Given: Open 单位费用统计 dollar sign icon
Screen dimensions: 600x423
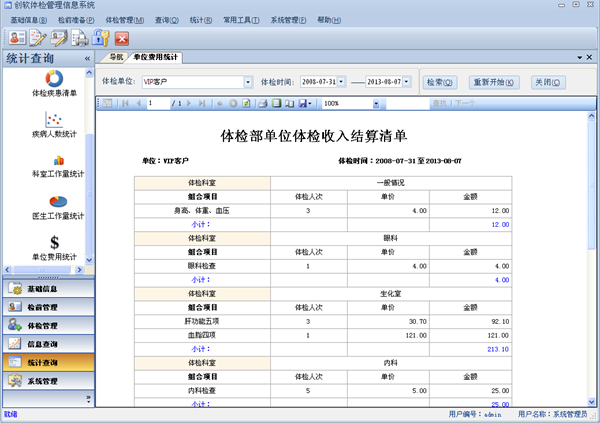Looking at the screenshot, I should coord(54,248).
